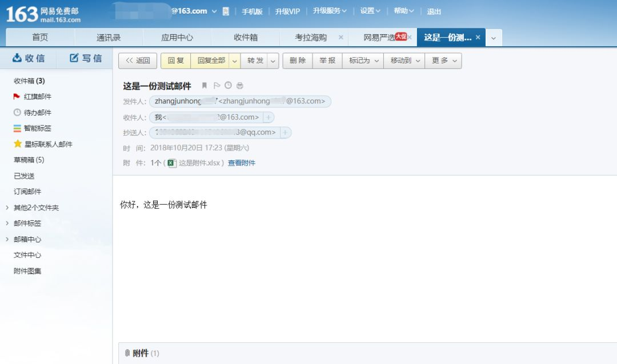Click the 查看附件 link

pos(242,163)
